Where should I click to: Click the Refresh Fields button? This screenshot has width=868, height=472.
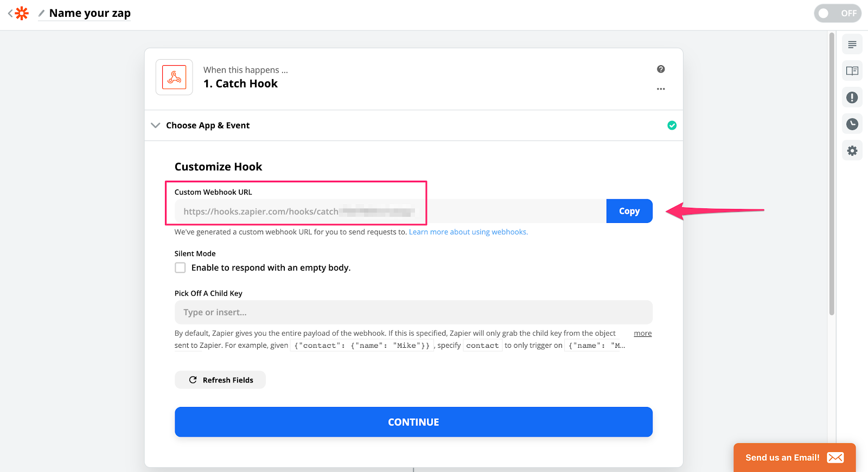(220, 380)
